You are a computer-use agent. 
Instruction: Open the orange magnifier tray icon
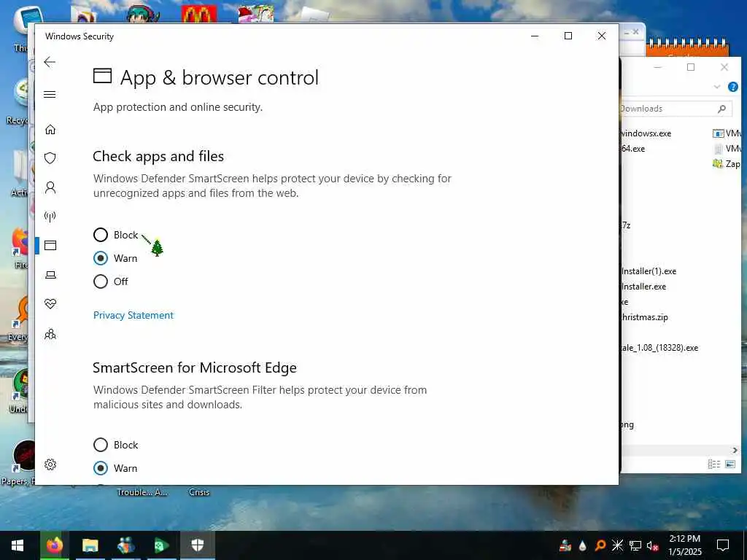pyautogui.click(x=600, y=545)
